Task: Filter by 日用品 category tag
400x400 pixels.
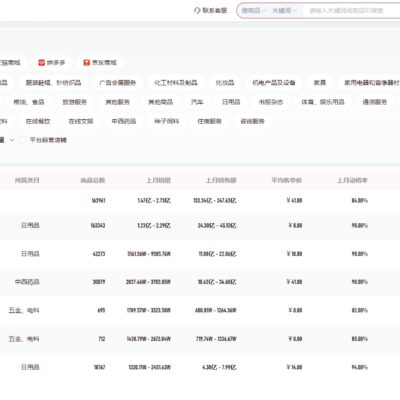Action: [231, 102]
